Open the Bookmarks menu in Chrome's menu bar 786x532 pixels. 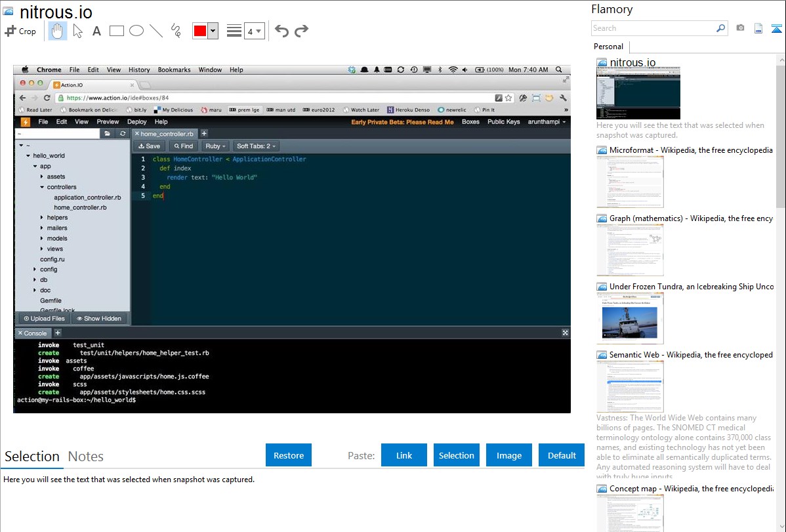point(174,70)
